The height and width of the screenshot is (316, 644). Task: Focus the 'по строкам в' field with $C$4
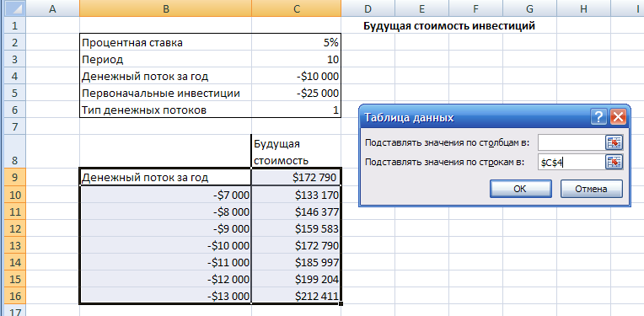click(x=572, y=163)
